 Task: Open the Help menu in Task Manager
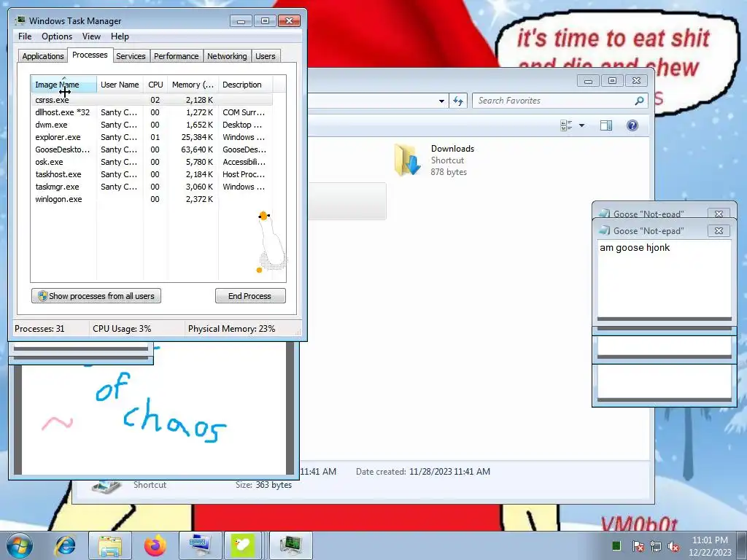pyautogui.click(x=120, y=36)
